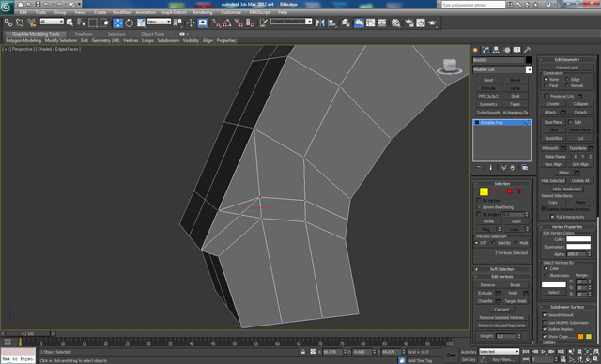Open the selection filter All dropdown
Image resolution: width=601 pixels, height=364 pixels.
(x=52, y=22)
